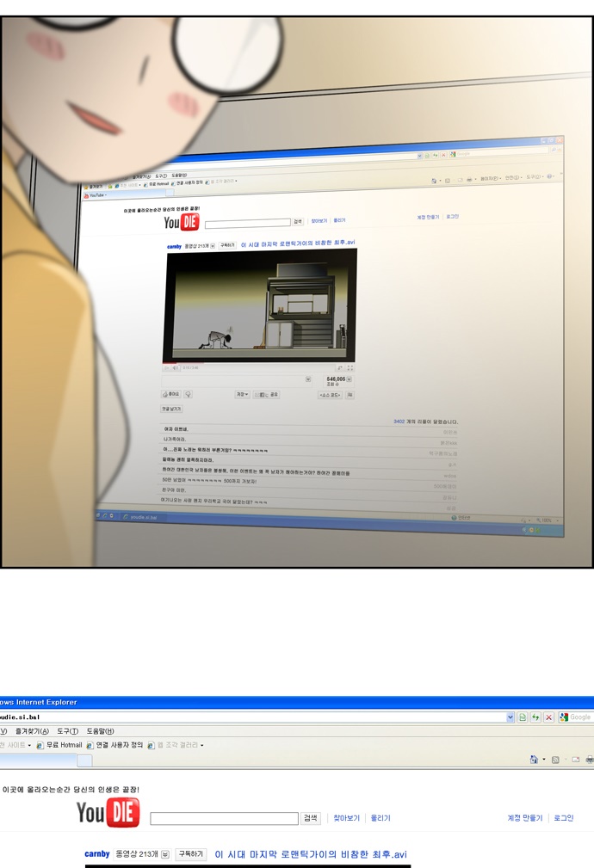
Task: Open the 연결 사용자 정의 favorite in close-up browser
Action: pos(114,745)
